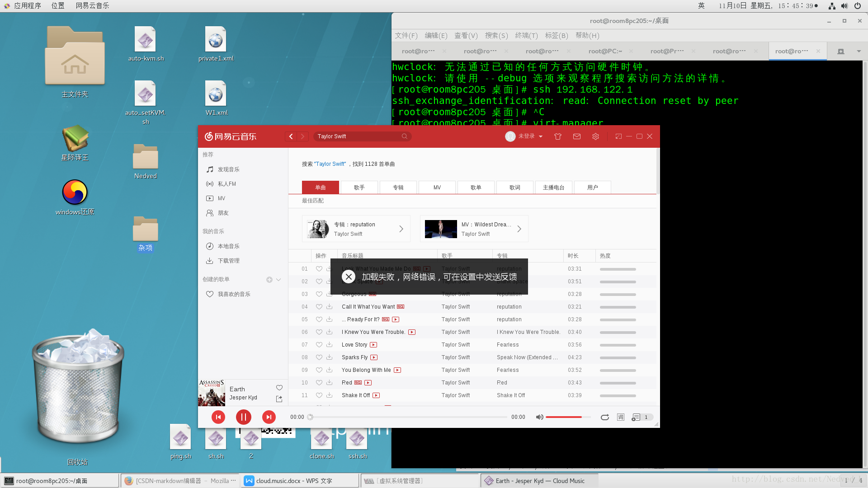Like the song Earth by Jesper Kyd
The height and width of the screenshot is (488, 868).
[x=279, y=388]
